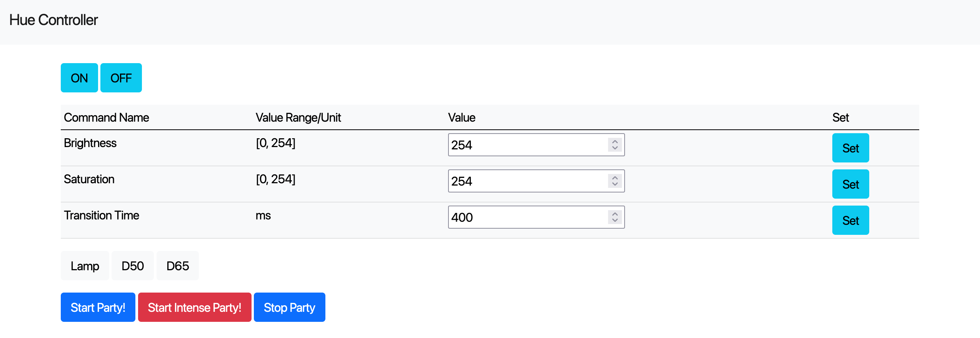Select the D65 white point preset
This screenshot has width=980, height=338.
[x=178, y=266]
